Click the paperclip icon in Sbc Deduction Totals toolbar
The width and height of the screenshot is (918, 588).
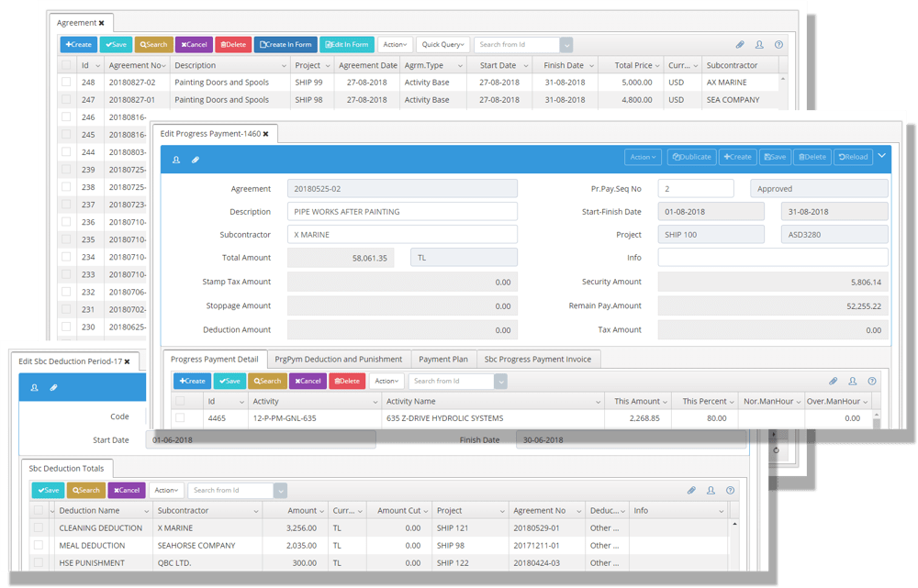(x=691, y=491)
